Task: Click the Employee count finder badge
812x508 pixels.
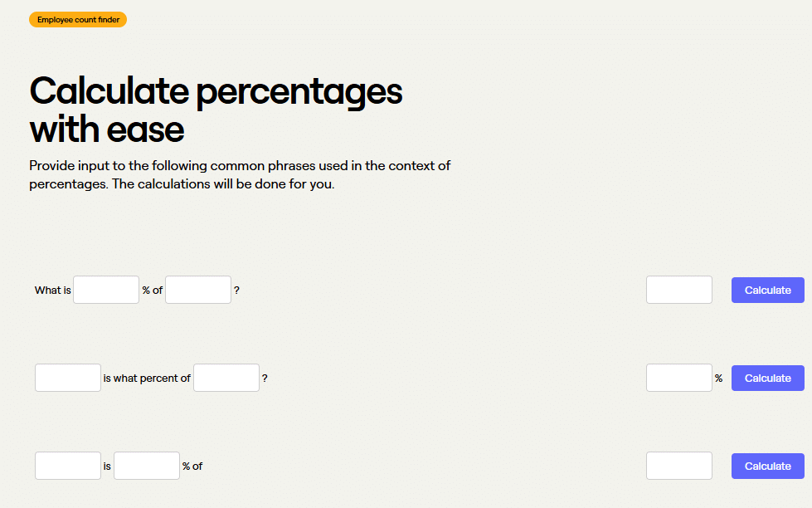Action: pos(78,20)
